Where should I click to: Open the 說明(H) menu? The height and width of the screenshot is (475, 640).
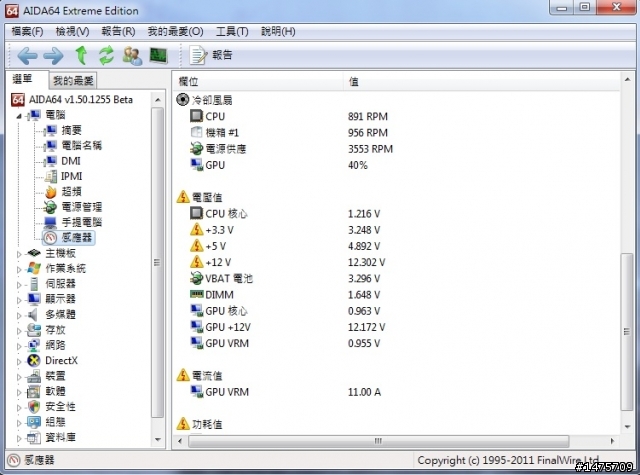coord(278,31)
